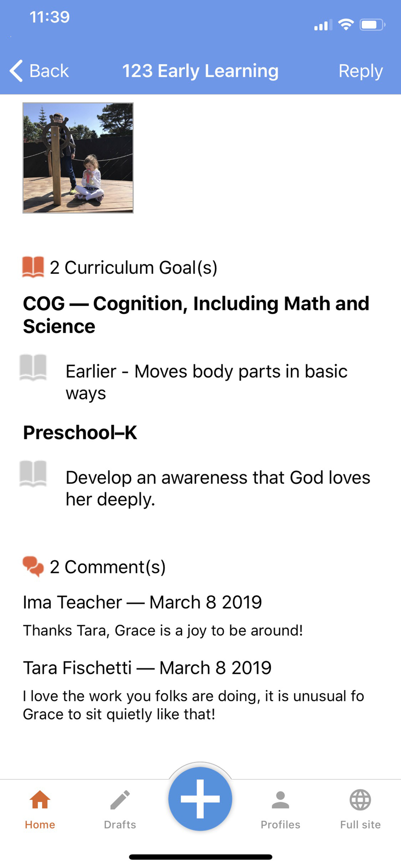Open the Profiles tab

tap(280, 810)
